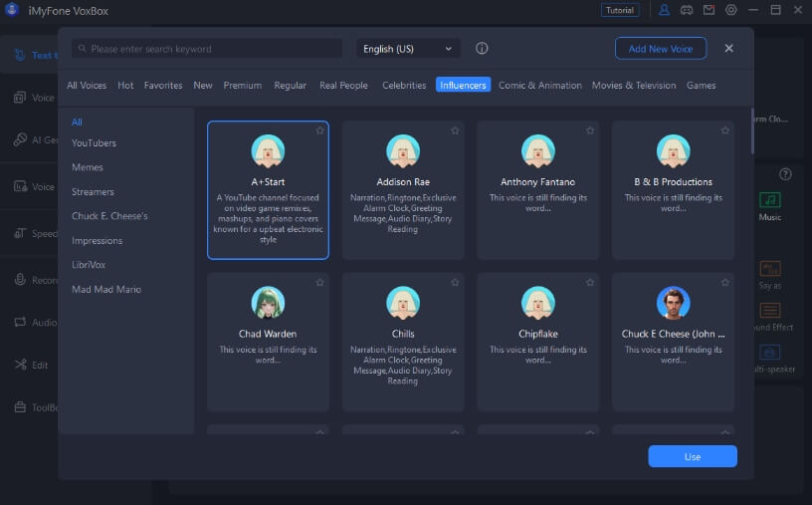Open the Text to Speech sidebar icon
812x505 pixels.
tap(20, 55)
